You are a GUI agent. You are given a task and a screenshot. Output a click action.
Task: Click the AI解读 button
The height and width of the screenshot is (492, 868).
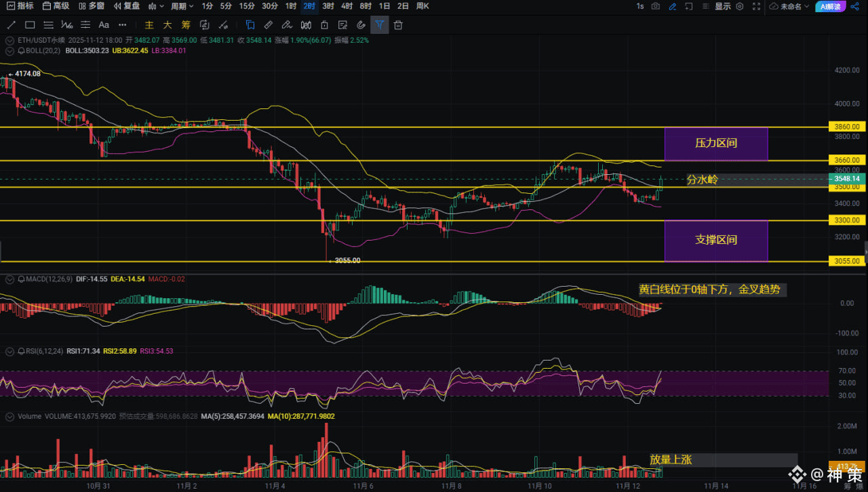click(831, 6)
